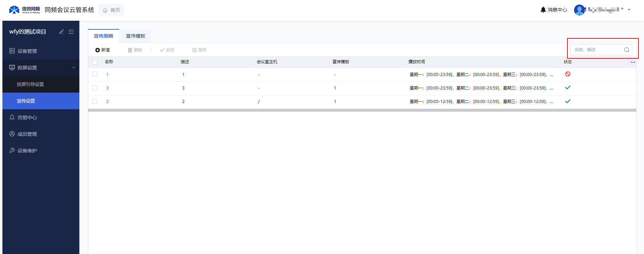The image size is (644, 254).
Task: Click the edit pencil icon beside project name
Action: pos(62,32)
